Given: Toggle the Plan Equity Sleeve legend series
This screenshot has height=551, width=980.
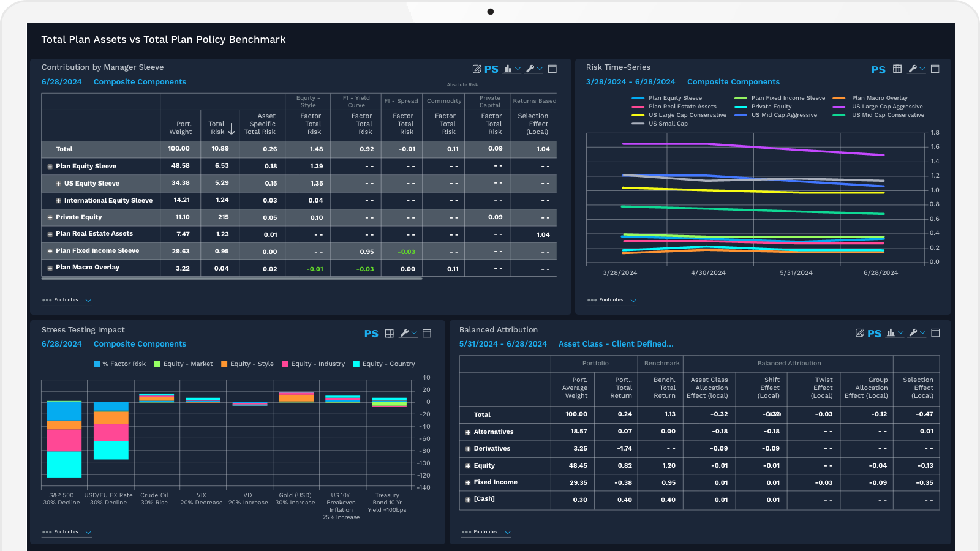Looking at the screenshot, I should point(674,97).
